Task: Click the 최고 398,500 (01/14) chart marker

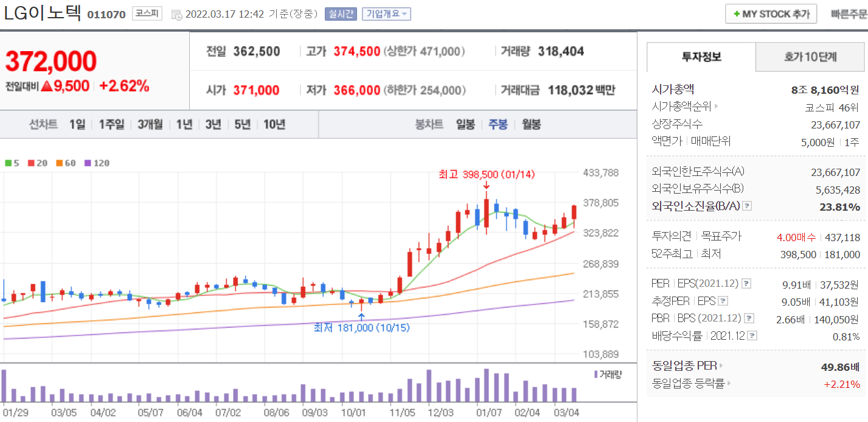Action: pyautogui.click(x=487, y=174)
